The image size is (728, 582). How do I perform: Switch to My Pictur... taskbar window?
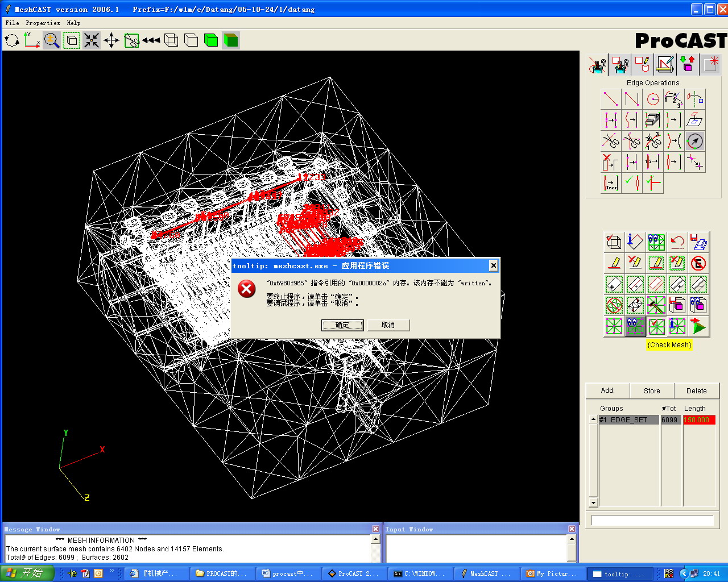pyautogui.click(x=552, y=573)
